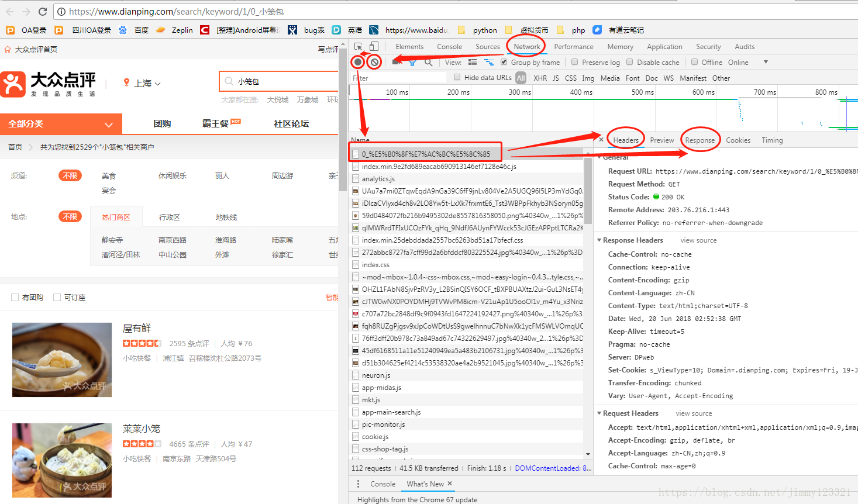Image resolution: width=858 pixels, height=504 pixels.
Task: Enable the Offline checkbox
Action: pyautogui.click(x=694, y=62)
